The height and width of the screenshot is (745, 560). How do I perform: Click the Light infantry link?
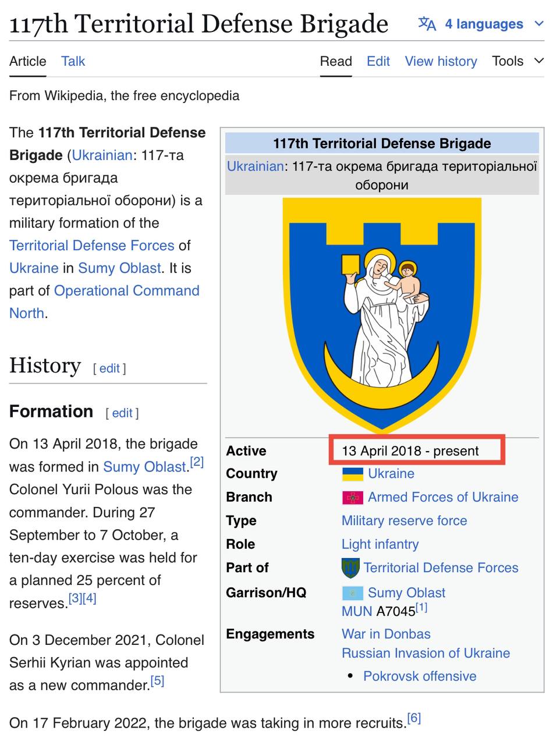tap(380, 544)
